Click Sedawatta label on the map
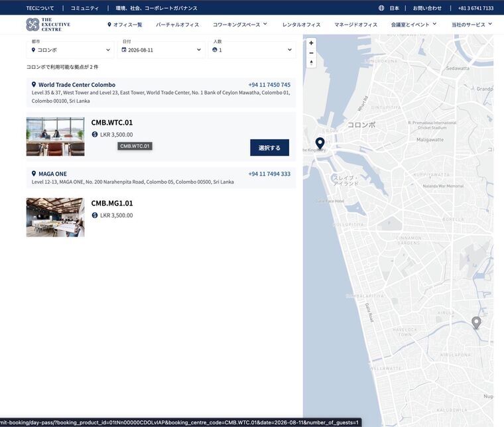 pyautogui.click(x=458, y=68)
